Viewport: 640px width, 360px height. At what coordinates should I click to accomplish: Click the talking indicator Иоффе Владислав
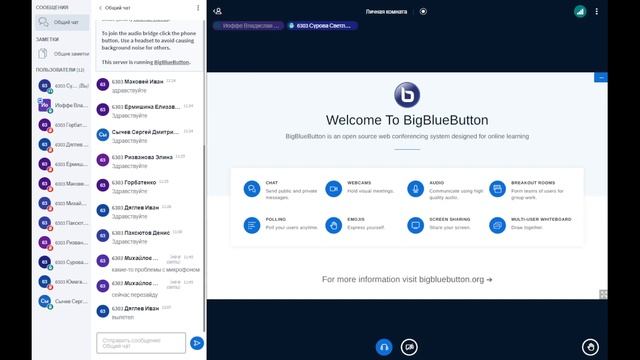click(248, 26)
